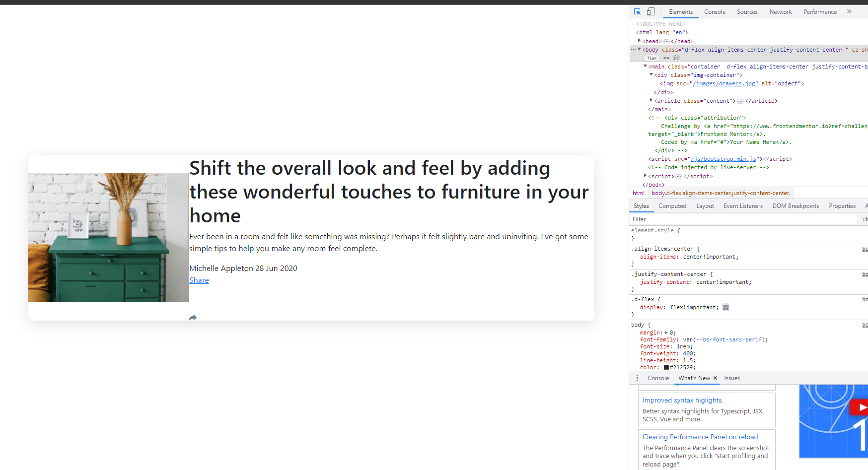Select the inspect element cursor tool
Screen dimensions: 868x470
pos(637,11)
